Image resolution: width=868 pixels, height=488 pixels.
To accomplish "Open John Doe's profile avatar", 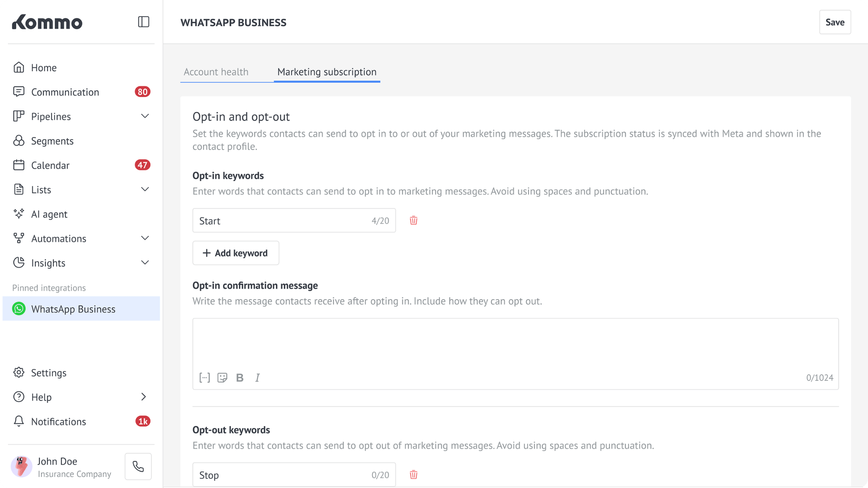I will point(22,466).
